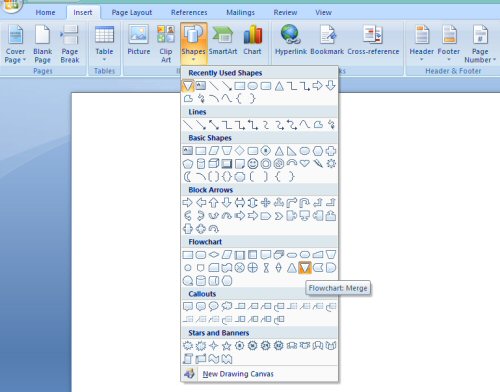Viewport: 500px width, 392px height.
Task: Pick the Can cylinder shape in Basic Shapes
Action: pyautogui.click(x=201, y=164)
